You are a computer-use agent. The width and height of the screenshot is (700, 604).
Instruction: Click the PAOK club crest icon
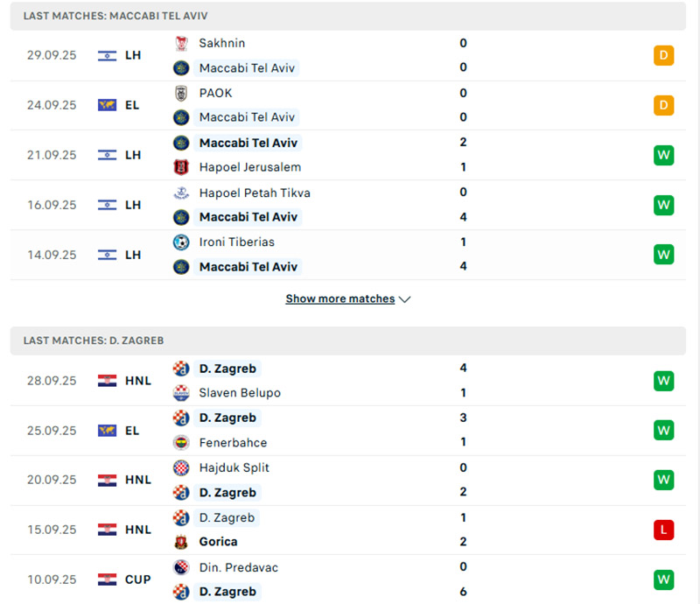[181, 93]
